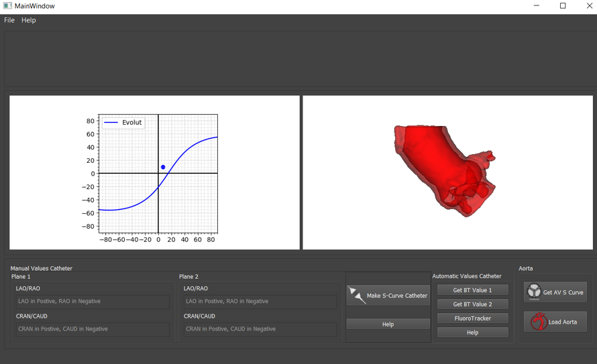Focus Plane 1 CRAN/CAUD input field
Viewport: 597px width, 364px height.
pyautogui.click(x=93, y=329)
